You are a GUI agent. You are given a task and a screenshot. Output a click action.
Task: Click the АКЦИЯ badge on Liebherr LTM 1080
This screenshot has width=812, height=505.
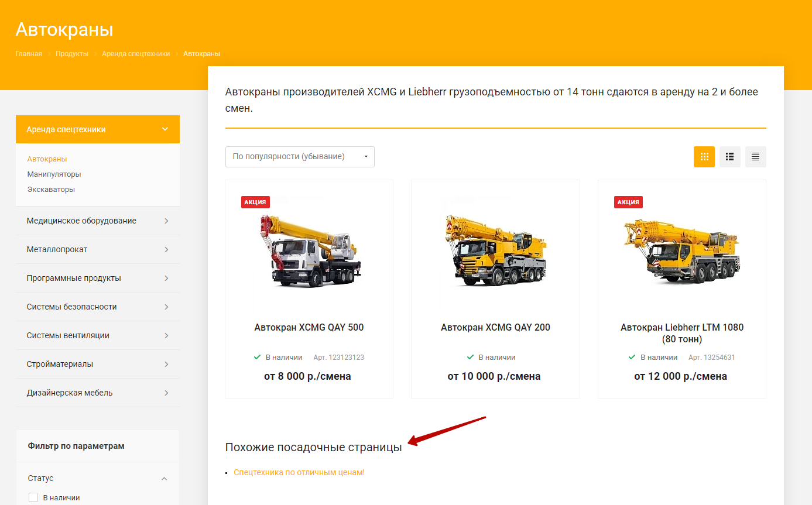point(628,202)
